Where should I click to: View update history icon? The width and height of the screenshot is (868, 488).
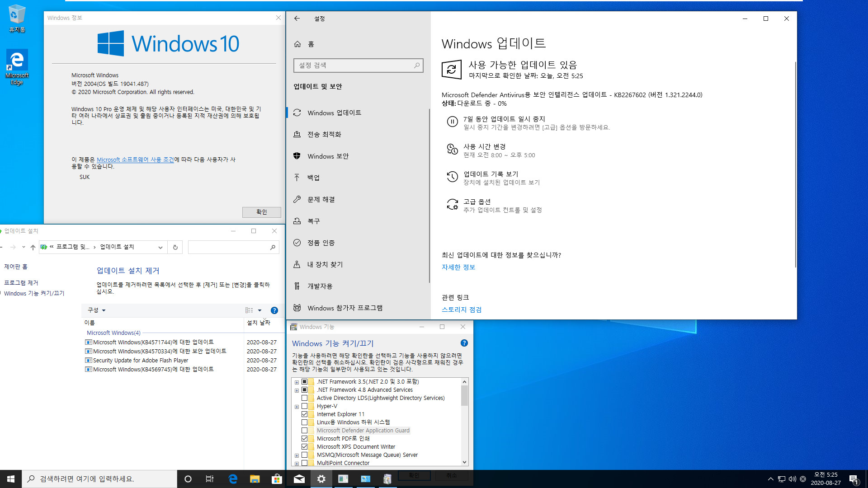tap(452, 177)
